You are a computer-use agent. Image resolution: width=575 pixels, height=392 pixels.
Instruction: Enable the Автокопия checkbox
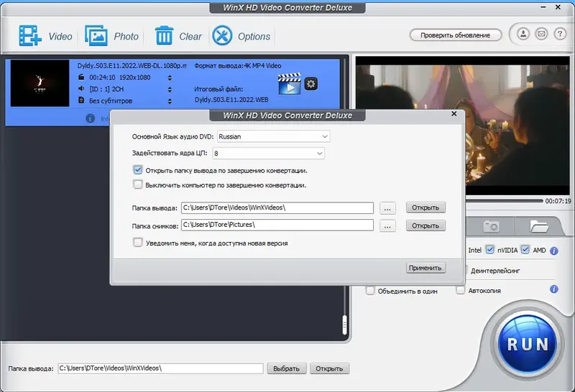pyautogui.click(x=461, y=291)
